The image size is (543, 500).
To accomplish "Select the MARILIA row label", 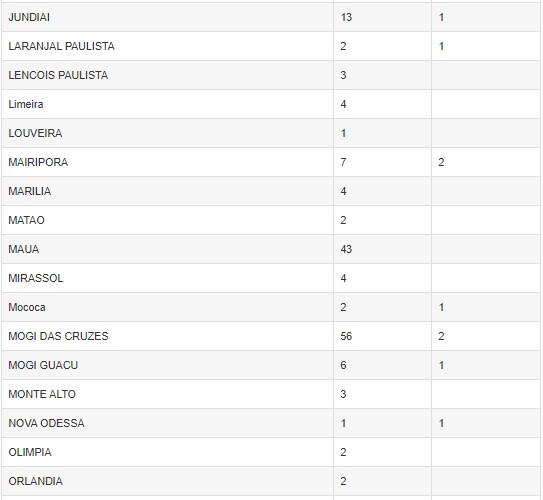I will click(30, 191).
